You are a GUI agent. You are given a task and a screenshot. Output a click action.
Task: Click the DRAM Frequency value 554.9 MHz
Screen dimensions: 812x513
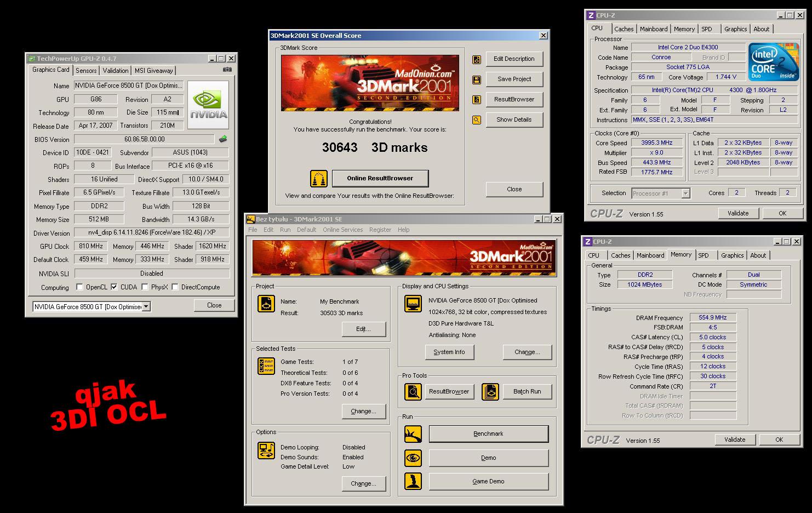713,318
